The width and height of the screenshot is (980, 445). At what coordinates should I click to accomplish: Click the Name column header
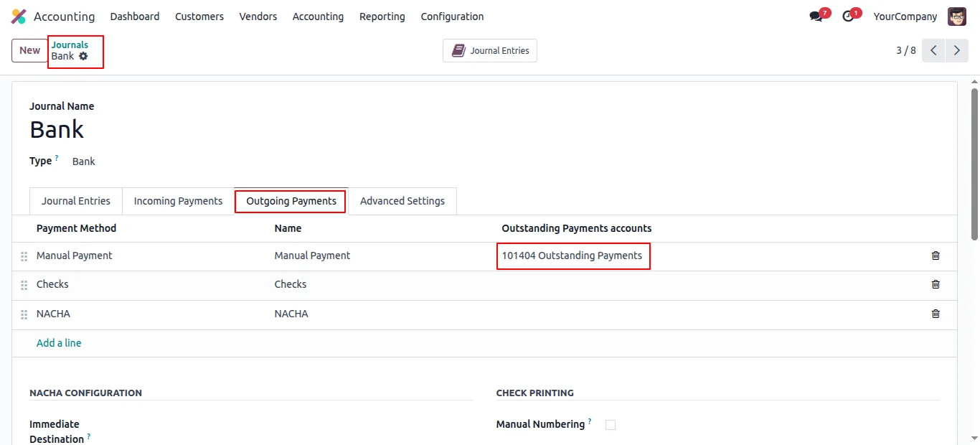[x=288, y=228]
